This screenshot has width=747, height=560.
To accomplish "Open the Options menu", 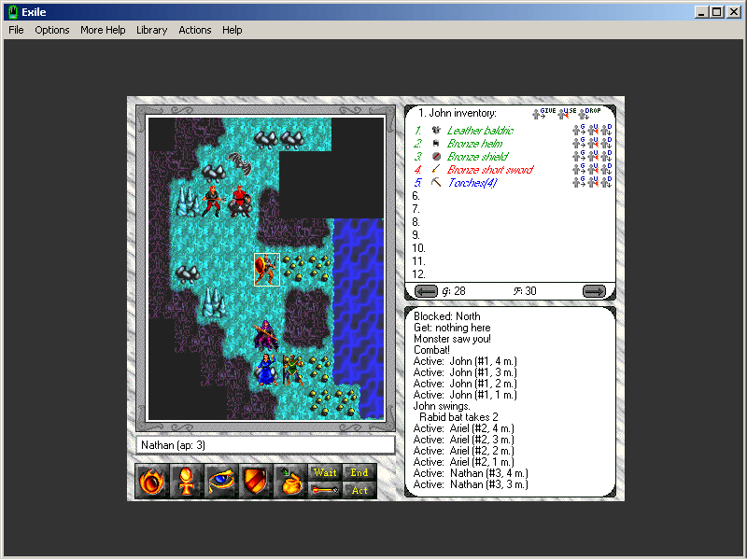I will [x=52, y=30].
